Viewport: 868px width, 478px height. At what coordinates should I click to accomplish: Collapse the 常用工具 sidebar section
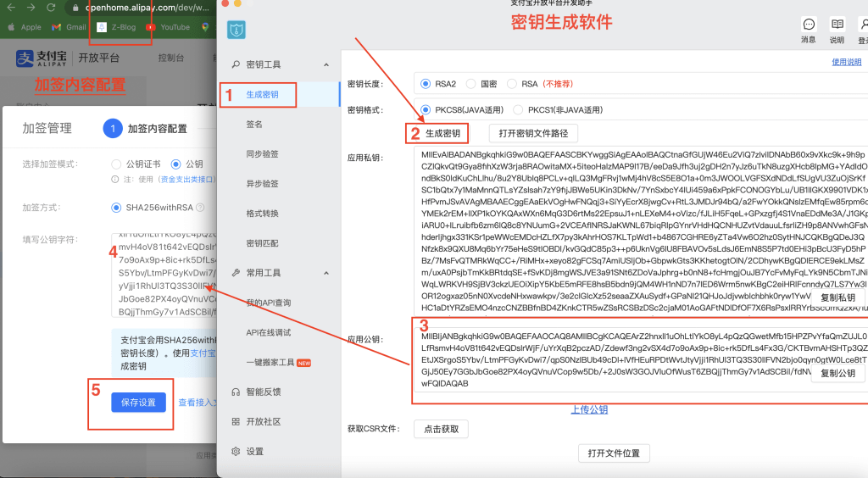coord(326,273)
